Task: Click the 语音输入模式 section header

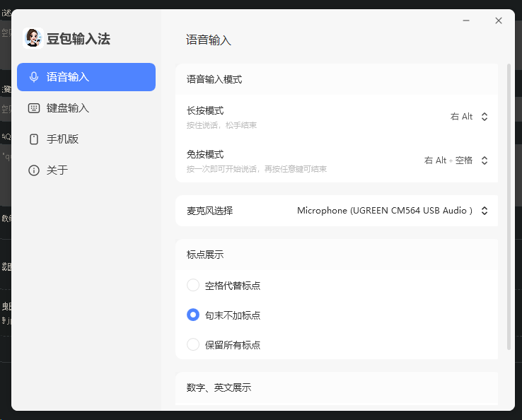Action: point(214,79)
